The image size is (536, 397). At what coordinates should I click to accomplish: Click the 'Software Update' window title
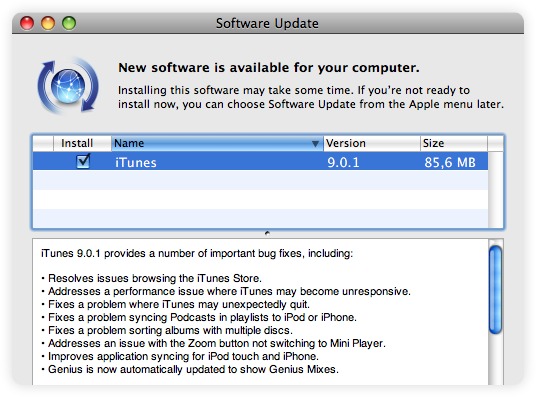point(267,24)
